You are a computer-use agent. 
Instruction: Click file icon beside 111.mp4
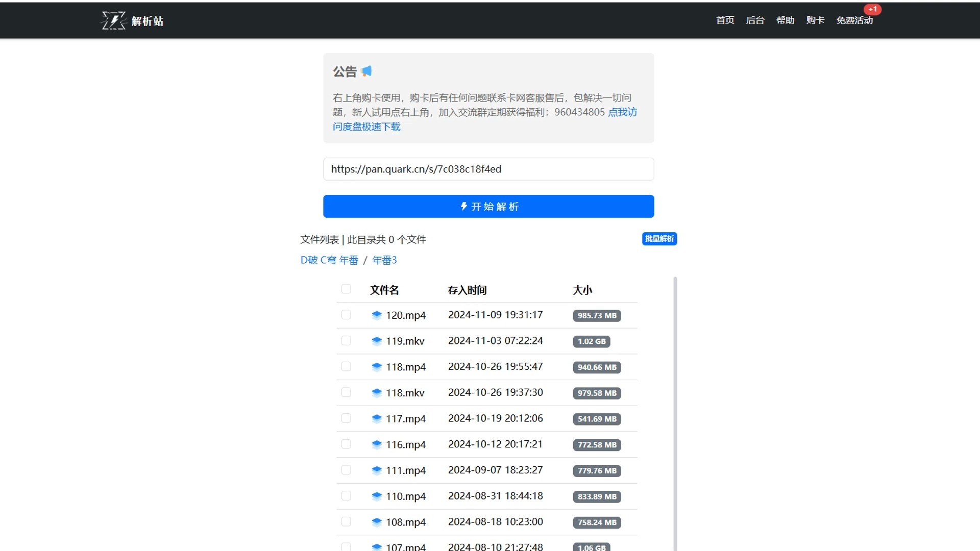coord(377,470)
